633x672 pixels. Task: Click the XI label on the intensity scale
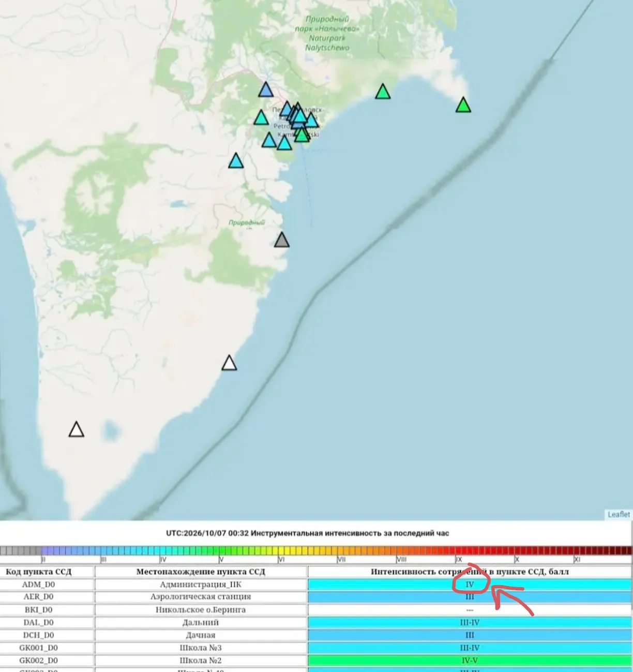[577, 560]
